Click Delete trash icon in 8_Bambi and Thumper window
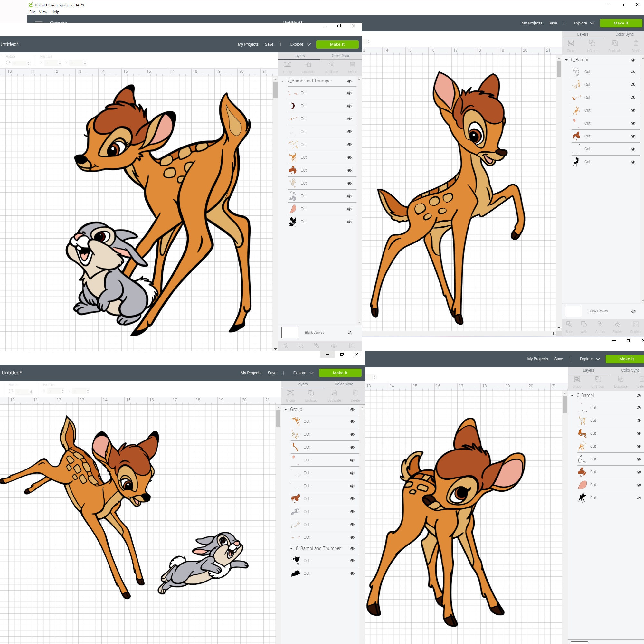This screenshot has width=644, height=644. pos(355,393)
